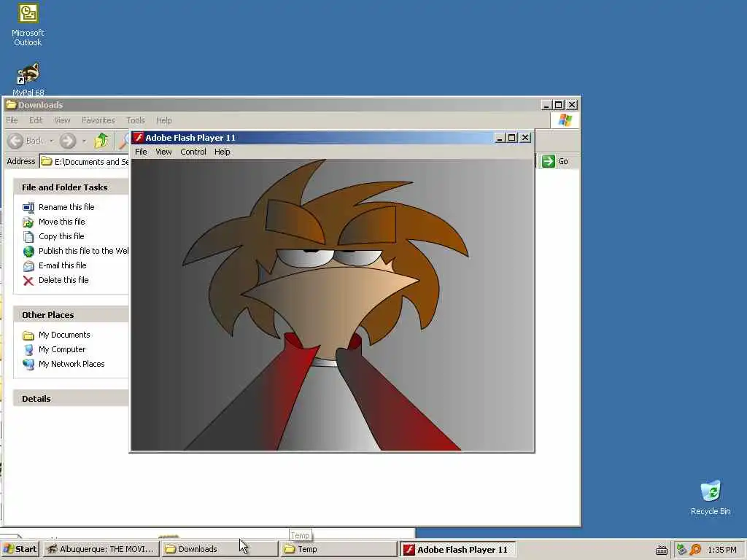The width and height of the screenshot is (747, 560).
Task: Click the Up folder icon in Downloads
Action: (101, 141)
